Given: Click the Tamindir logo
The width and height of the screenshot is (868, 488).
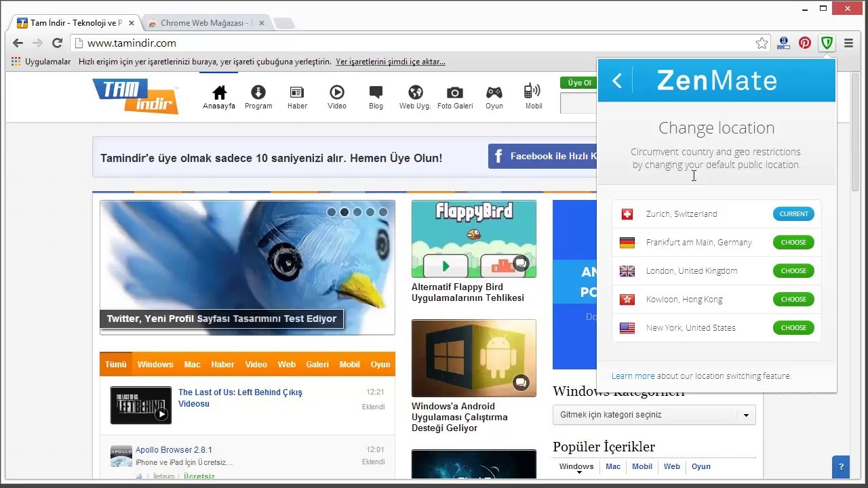Looking at the screenshot, I should coord(136,96).
